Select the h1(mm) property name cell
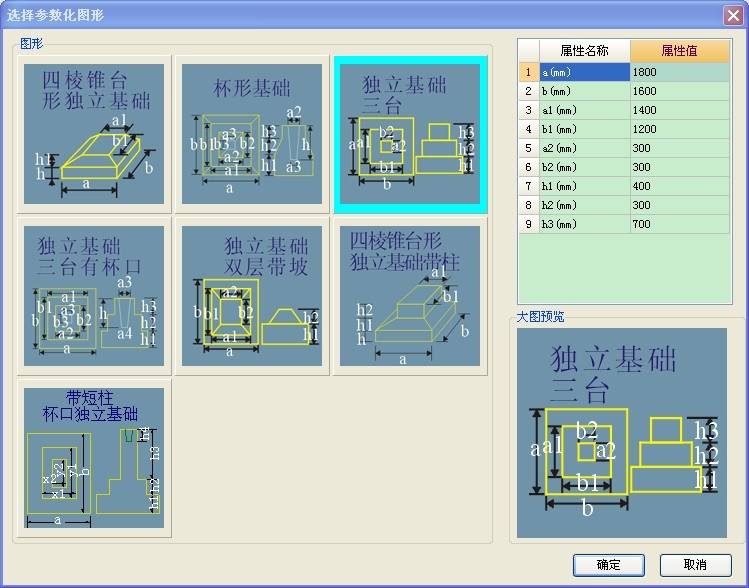The height and width of the screenshot is (588, 749). [585, 186]
